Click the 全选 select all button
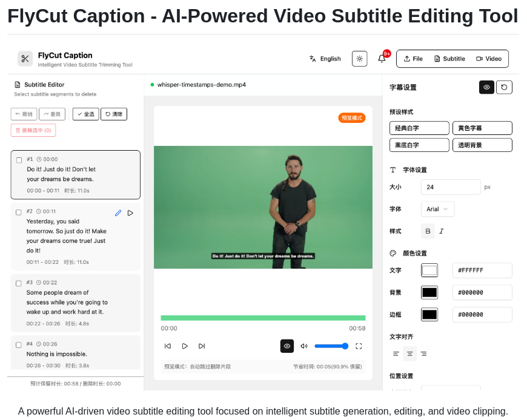Screen dimensions: 527x420 pos(85,113)
